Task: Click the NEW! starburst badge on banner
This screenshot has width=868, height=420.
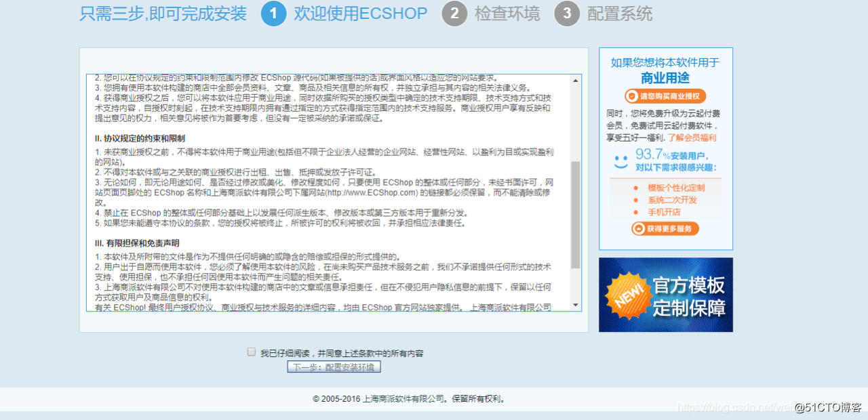Action: pos(627,294)
